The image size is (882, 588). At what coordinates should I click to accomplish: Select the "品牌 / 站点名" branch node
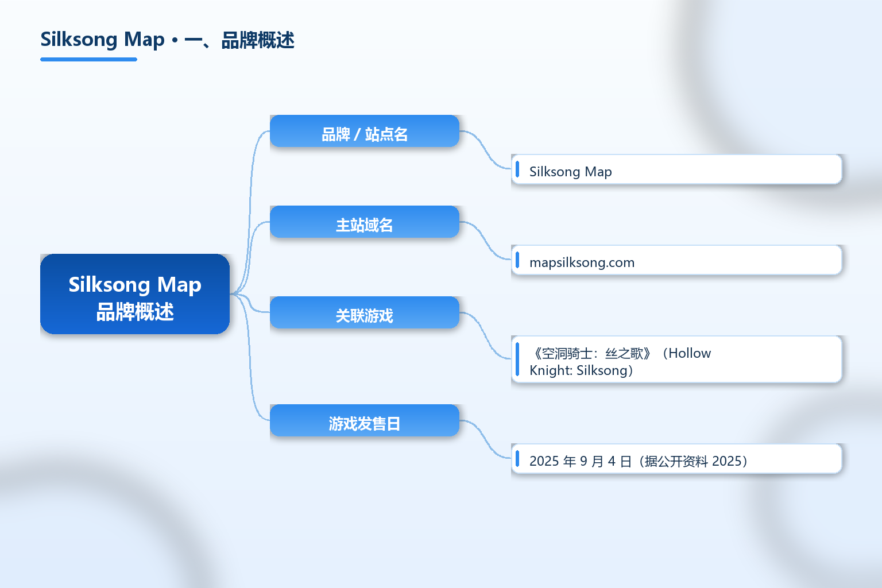[365, 131]
